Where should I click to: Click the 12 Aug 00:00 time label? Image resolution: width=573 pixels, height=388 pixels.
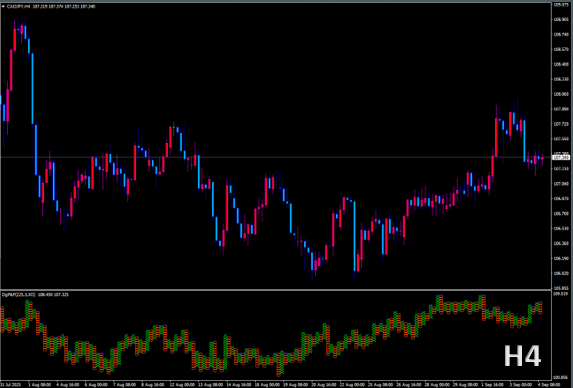(182, 385)
